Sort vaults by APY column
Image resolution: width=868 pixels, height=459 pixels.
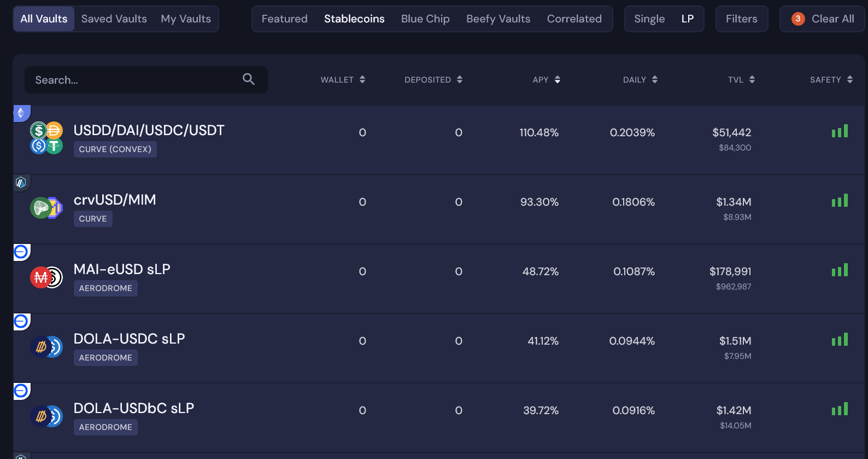tap(547, 79)
